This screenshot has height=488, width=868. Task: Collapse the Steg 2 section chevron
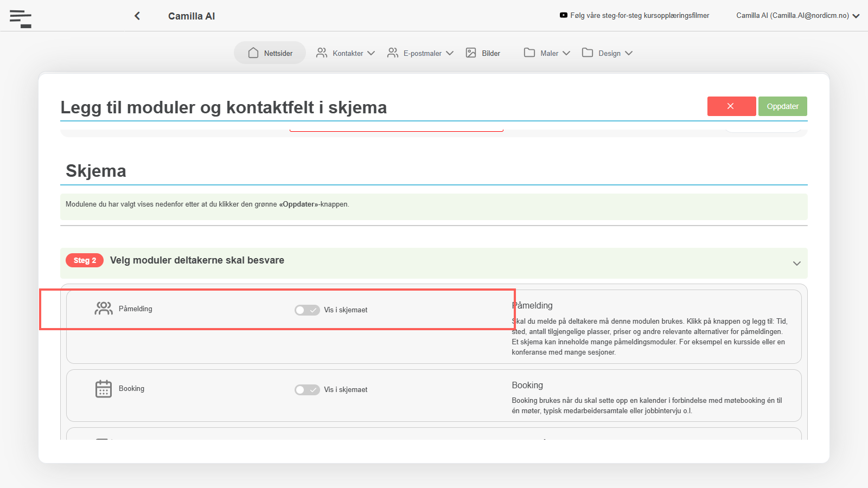pos(797,264)
